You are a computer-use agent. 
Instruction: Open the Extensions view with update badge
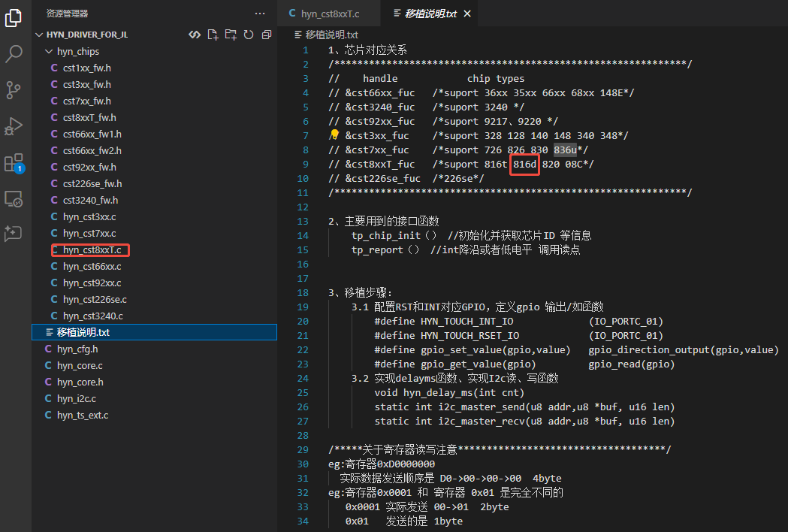click(x=14, y=163)
